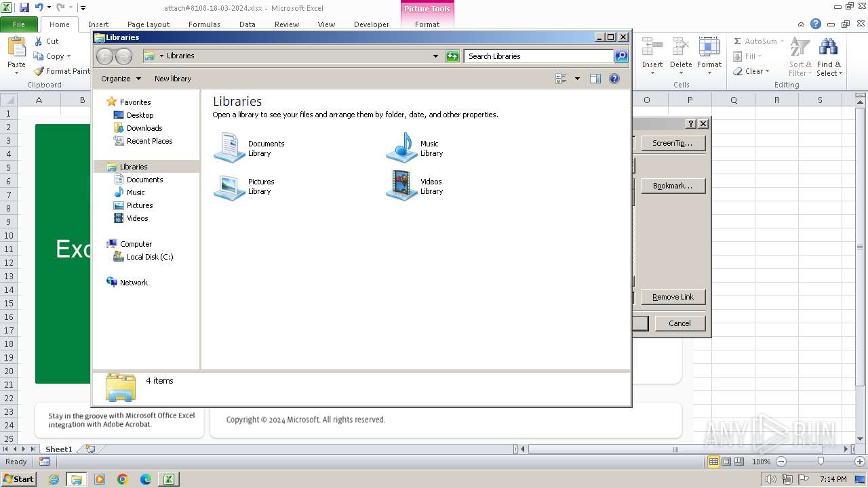Click the Bookmark... button in dialog

673,186
